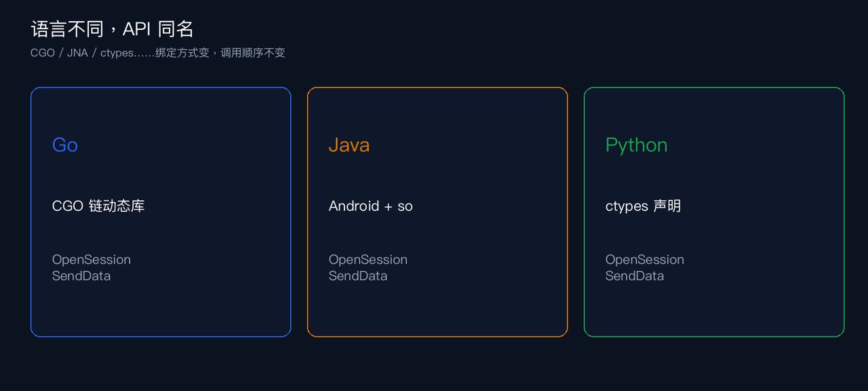Click OpenSession in the Go card

(x=92, y=260)
